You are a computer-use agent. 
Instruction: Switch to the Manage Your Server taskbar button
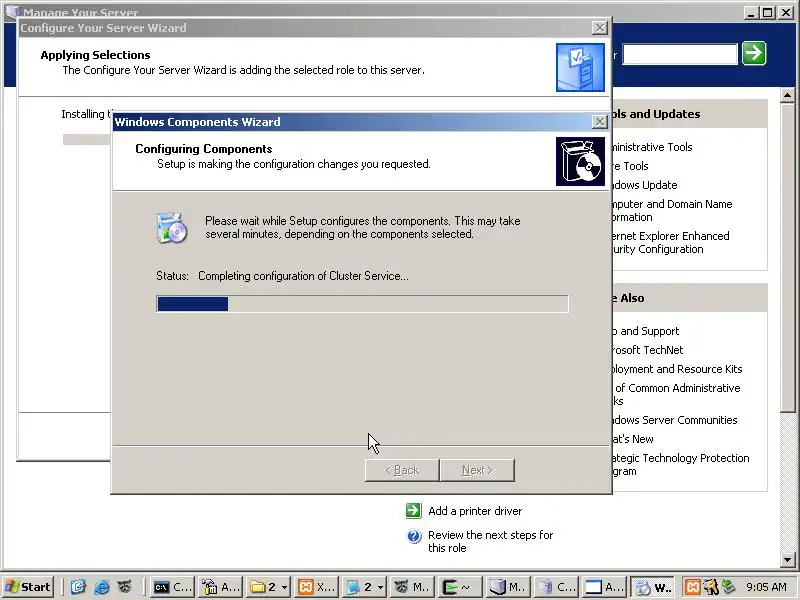pyautogui.click(x=508, y=587)
